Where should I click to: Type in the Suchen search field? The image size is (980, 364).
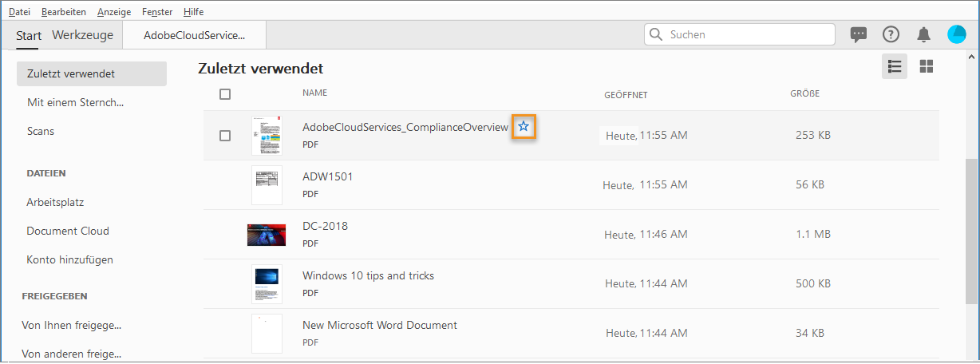(746, 34)
